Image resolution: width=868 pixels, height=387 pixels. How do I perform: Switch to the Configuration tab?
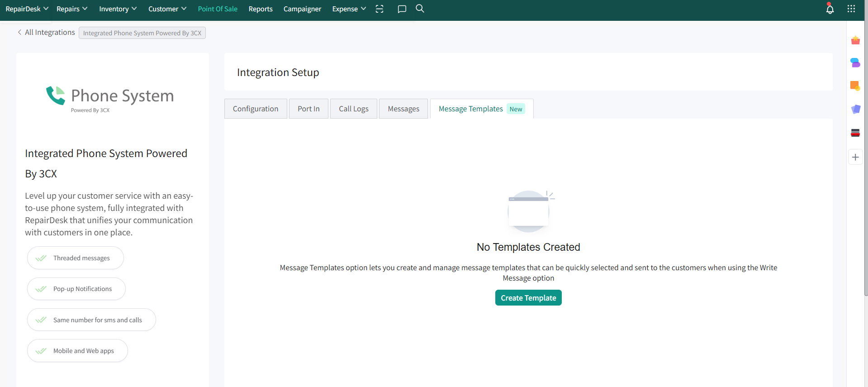pyautogui.click(x=256, y=109)
